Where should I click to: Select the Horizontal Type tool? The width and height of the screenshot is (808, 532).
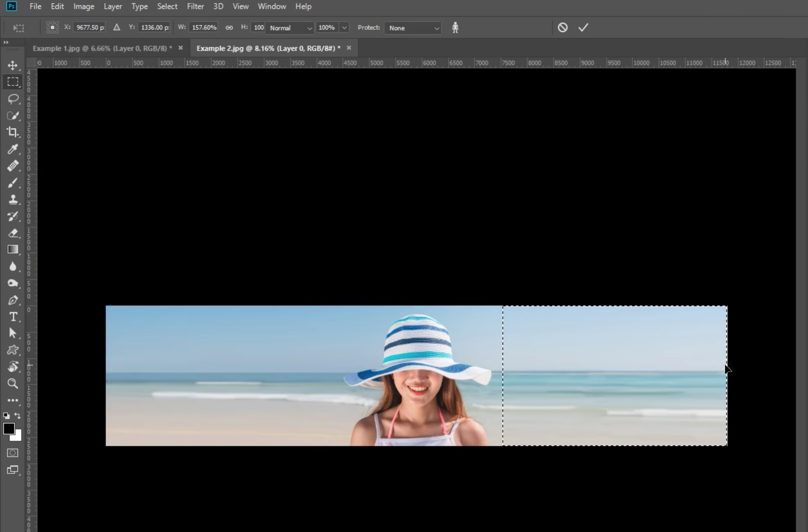[x=12, y=317]
